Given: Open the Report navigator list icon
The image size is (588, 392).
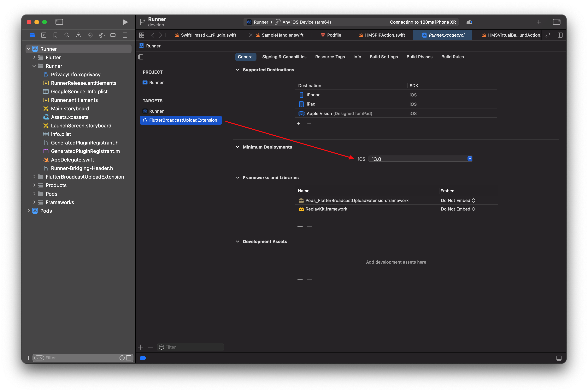Looking at the screenshot, I should (125, 35).
